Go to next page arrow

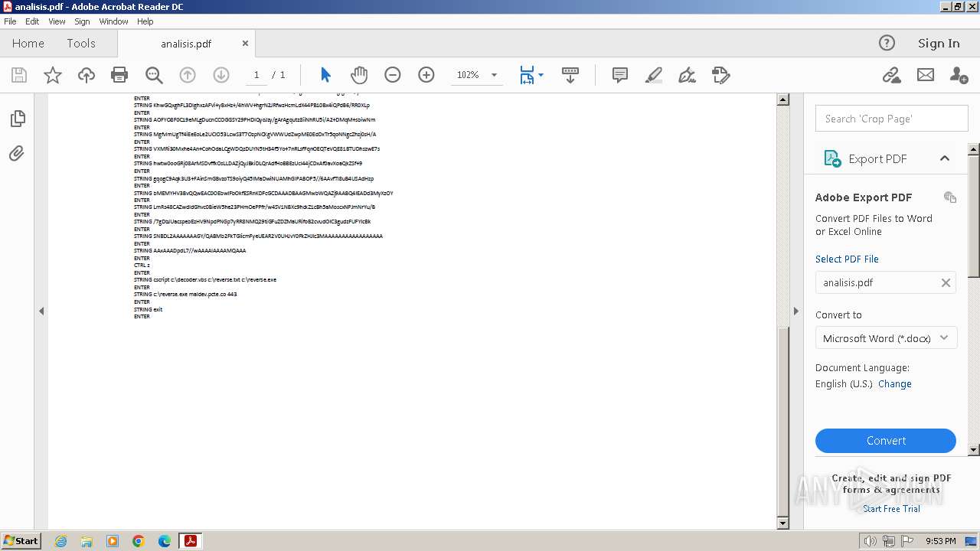point(221,75)
